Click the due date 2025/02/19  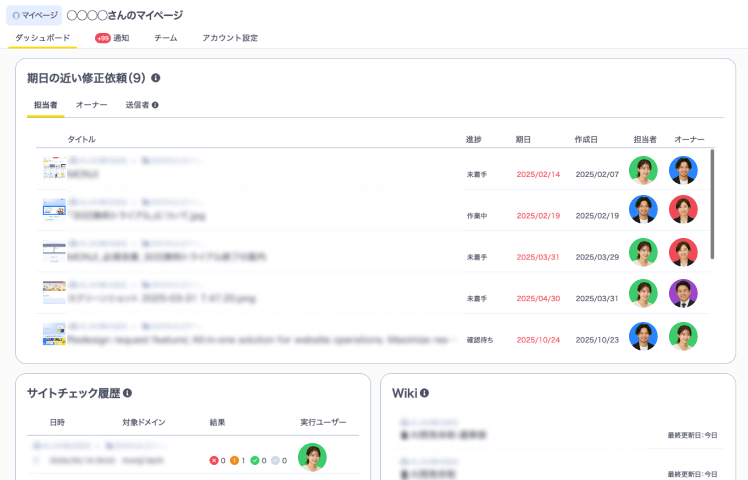click(538, 216)
